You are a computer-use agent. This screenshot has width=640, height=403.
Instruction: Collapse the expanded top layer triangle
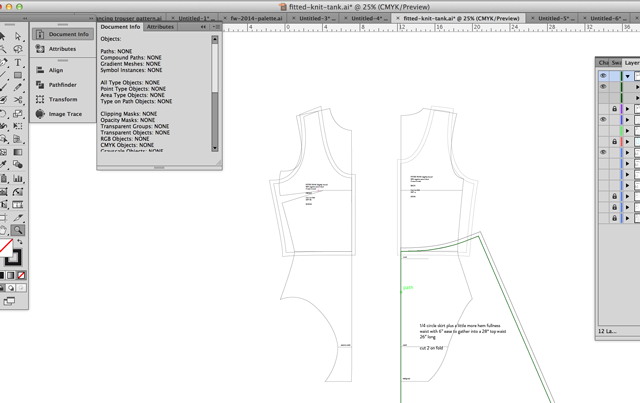coord(628,76)
